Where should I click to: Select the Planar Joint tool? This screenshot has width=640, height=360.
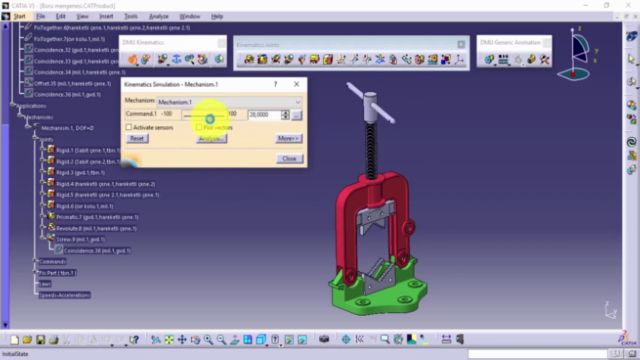pos(315,60)
